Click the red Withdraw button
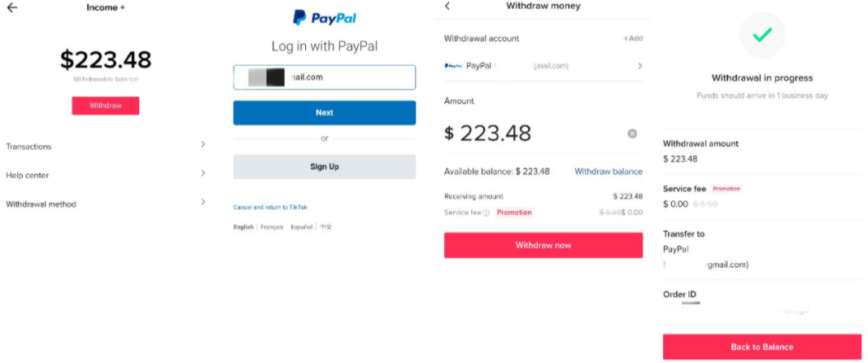The width and height of the screenshot is (868, 363). coord(105,105)
